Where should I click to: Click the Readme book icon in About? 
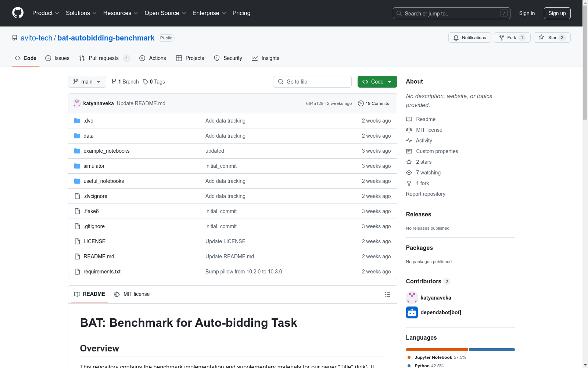[x=409, y=119]
